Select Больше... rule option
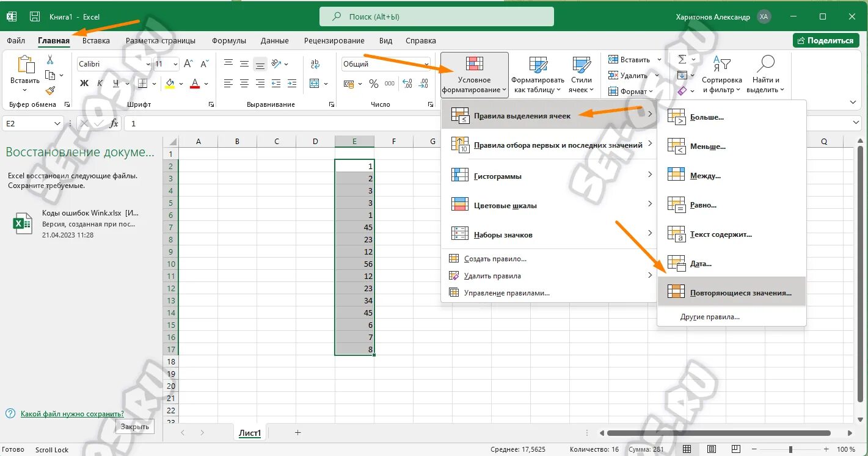Viewport: 868px width, 456px height. click(732, 117)
